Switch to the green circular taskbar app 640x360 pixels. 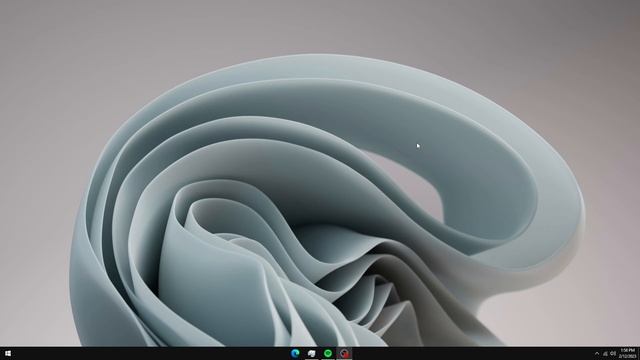(328, 353)
